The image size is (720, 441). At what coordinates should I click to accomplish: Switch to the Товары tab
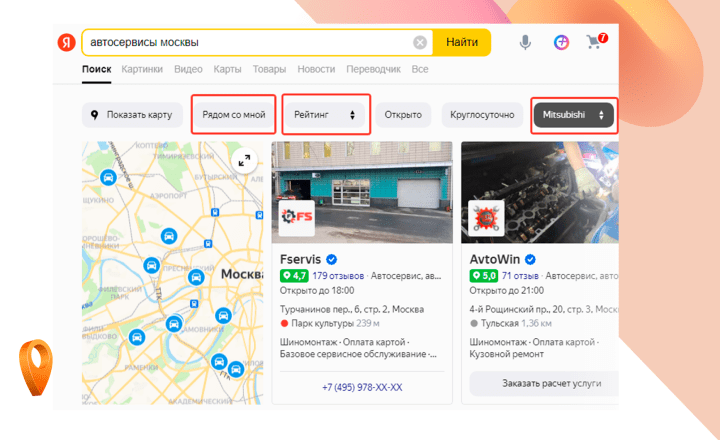(269, 69)
